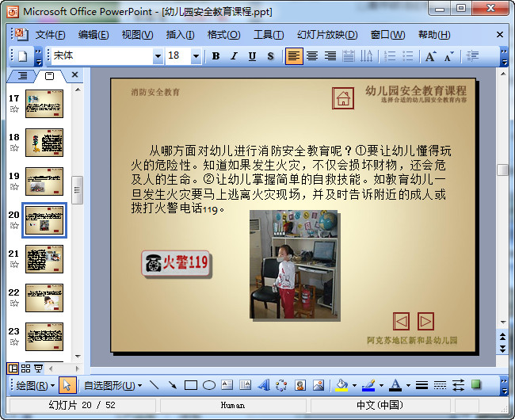This screenshot has height=420, width=515.
Task: Open the 格式(O) menu
Action: pyautogui.click(x=223, y=35)
